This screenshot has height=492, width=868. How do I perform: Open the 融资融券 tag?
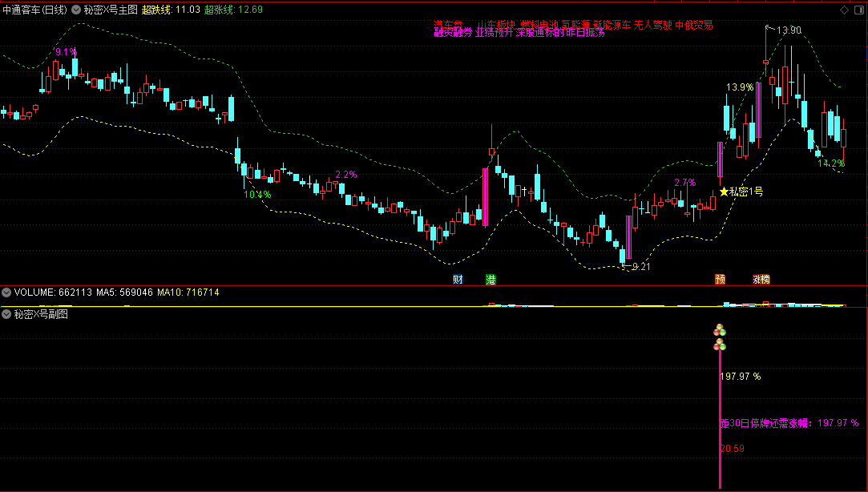(x=453, y=33)
